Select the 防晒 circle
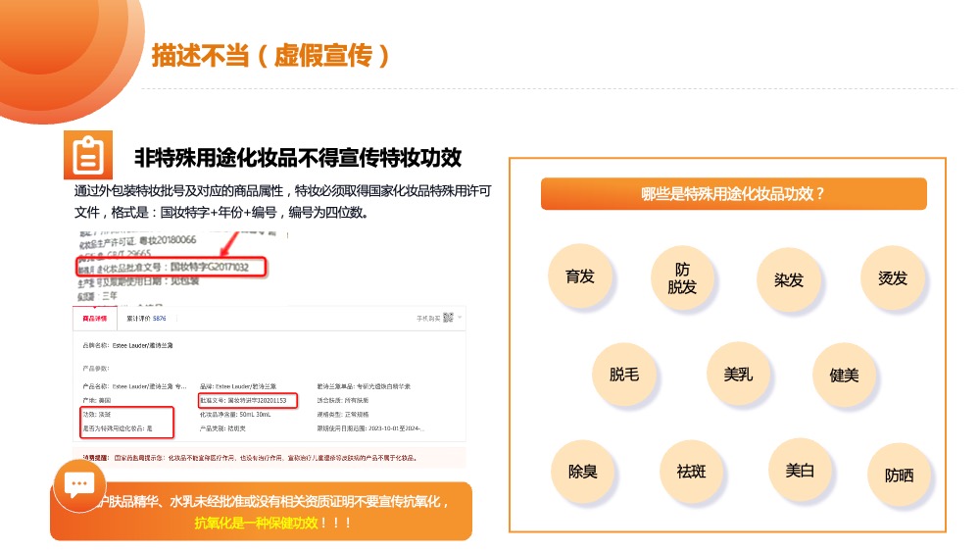This screenshot has height=552, width=980. pyautogui.click(x=899, y=476)
